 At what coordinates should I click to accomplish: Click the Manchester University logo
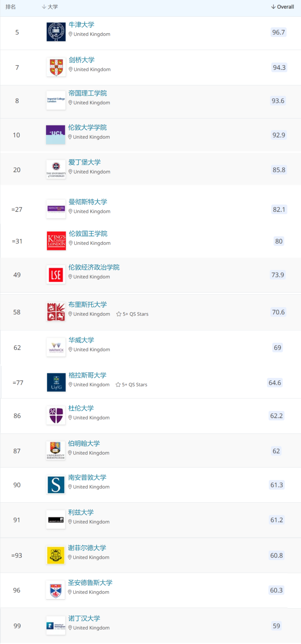[x=56, y=209]
